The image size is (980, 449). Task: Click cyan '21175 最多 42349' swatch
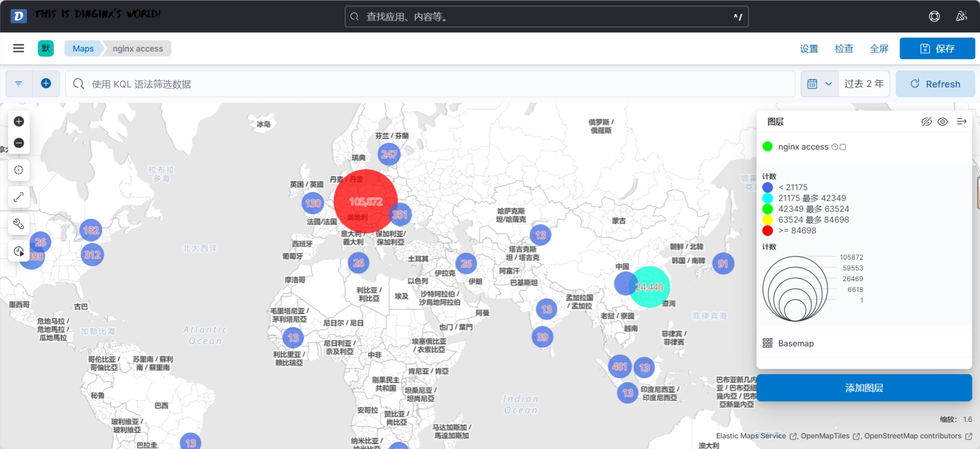pos(767,198)
